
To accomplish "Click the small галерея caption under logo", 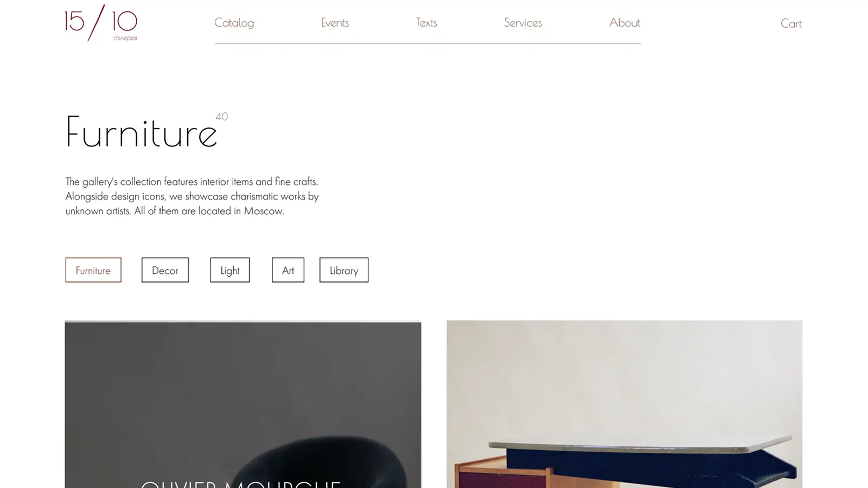I will tap(125, 38).
